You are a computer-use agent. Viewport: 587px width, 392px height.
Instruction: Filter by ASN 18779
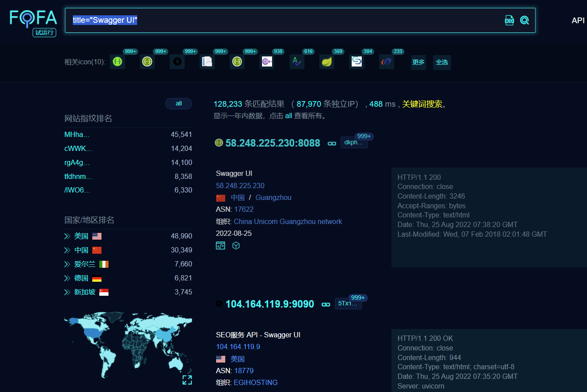pyautogui.click(x=244, y=371)
